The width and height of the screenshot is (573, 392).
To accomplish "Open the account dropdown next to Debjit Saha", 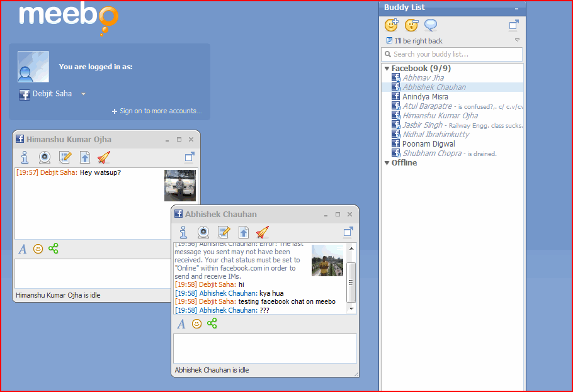I will [83, 94].
